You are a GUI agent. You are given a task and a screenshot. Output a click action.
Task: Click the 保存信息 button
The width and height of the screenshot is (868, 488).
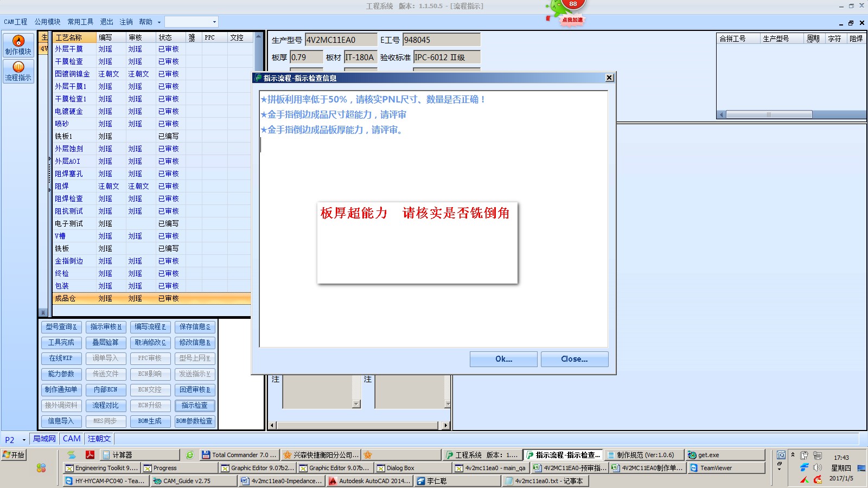195,327
